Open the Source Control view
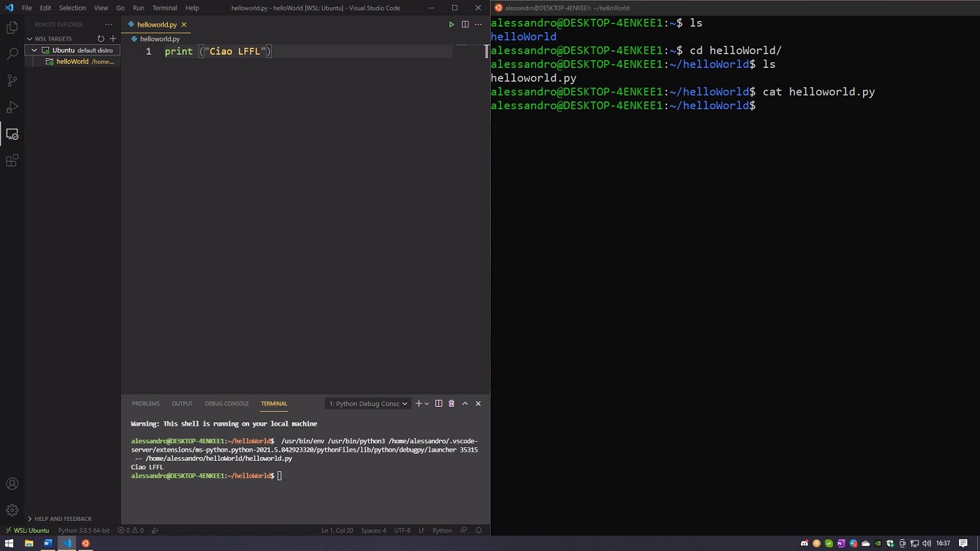980x551 pixels. pyautogui.click(x=12, y=81)
